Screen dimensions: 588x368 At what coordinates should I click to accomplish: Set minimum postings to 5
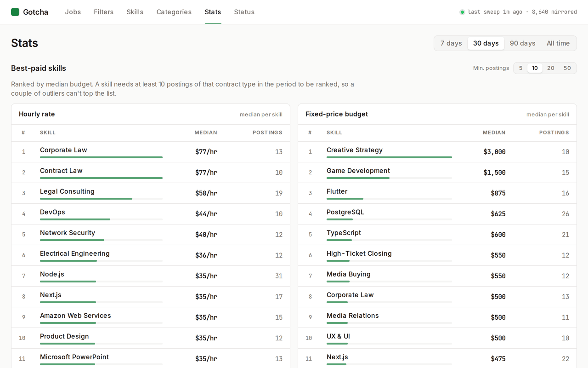(x=520, y=68)
